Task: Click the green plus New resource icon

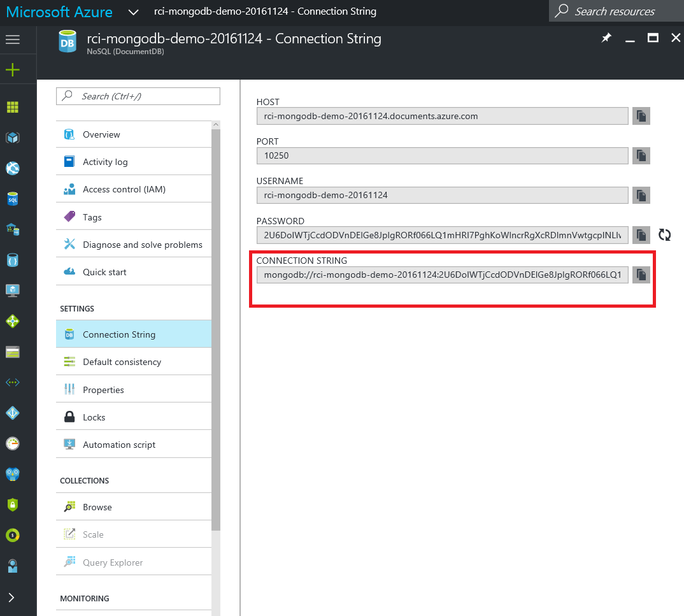Action: click(13, 70)
